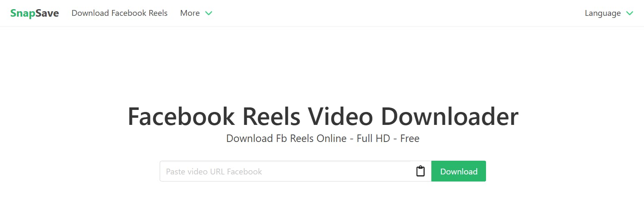644x199 pixels.
Task: Click the green chevron beside Language
Action: [629, 13]
